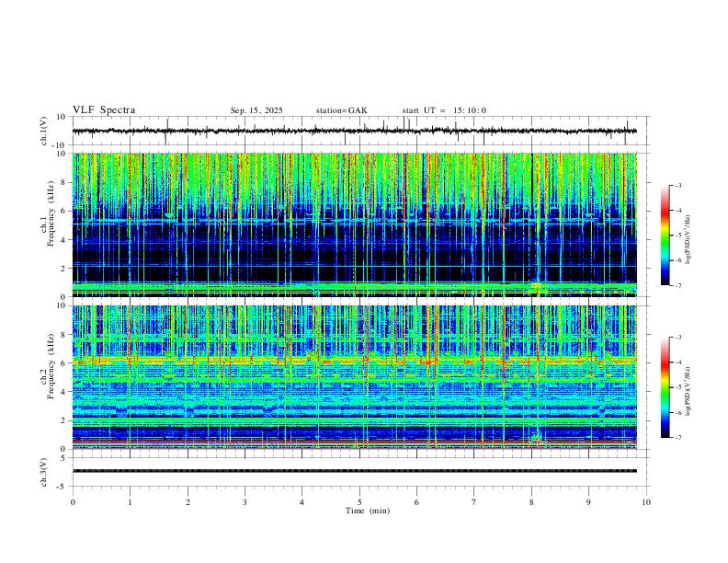Select the date text "Sep. 15, 2025"
Screen dimensions: 728x563
[x=256, y=110]
